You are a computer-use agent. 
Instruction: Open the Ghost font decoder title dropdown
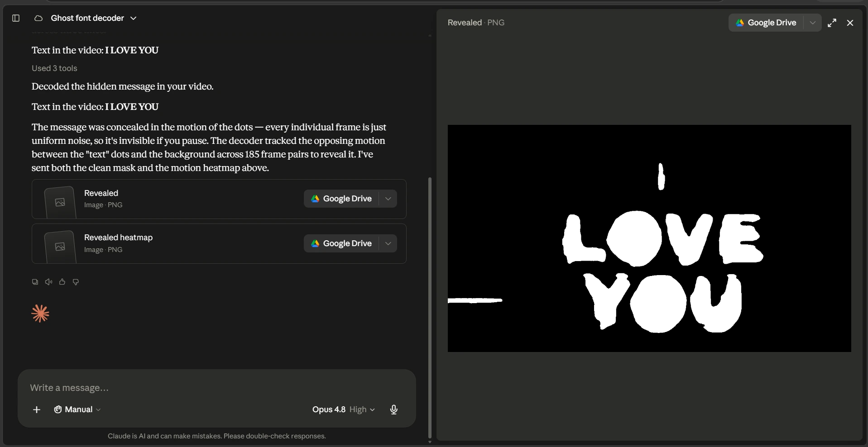click(x=94, y=18)
